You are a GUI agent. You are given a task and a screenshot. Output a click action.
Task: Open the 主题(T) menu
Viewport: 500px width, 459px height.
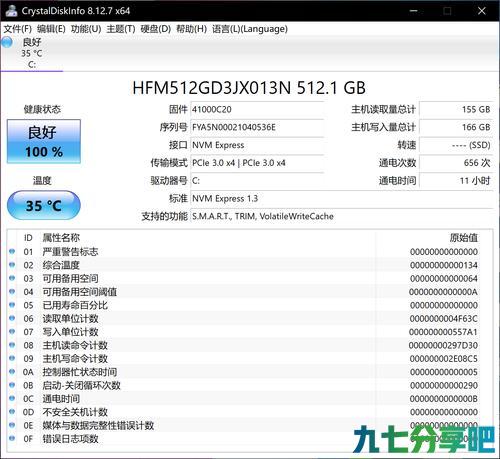(121, 29)
